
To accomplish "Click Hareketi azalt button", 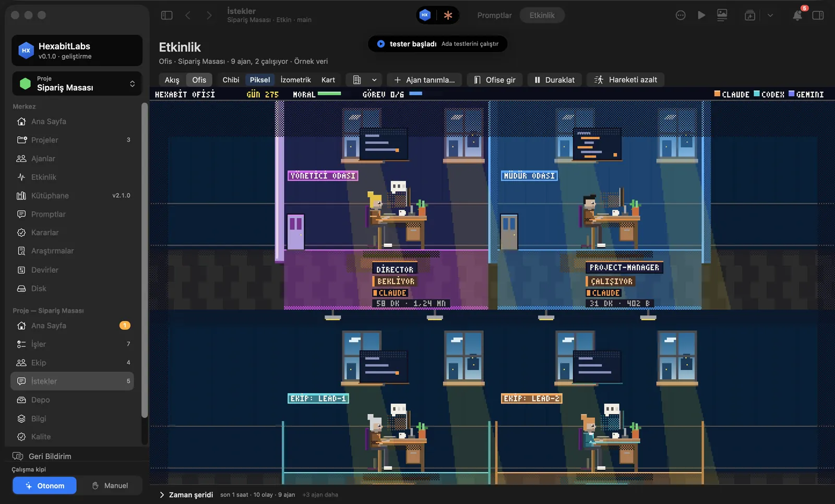I will coord(625,80).
